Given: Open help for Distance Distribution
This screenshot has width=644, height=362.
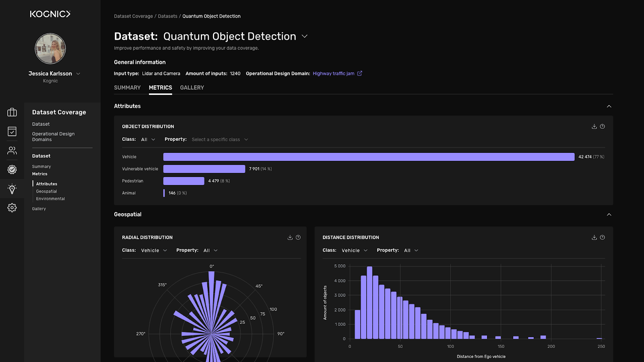Looking at the screenshot, I should pyautogui.click(x=603, y=237).
